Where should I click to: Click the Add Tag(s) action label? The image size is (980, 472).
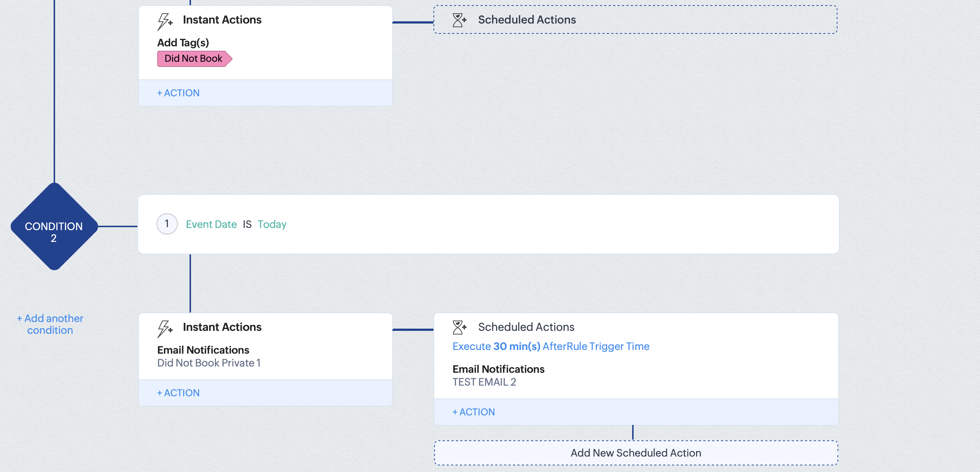pos(183,43)
